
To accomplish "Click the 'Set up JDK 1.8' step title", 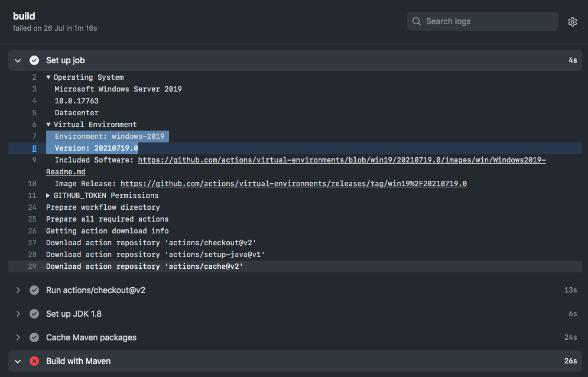I will coord(74,314).
